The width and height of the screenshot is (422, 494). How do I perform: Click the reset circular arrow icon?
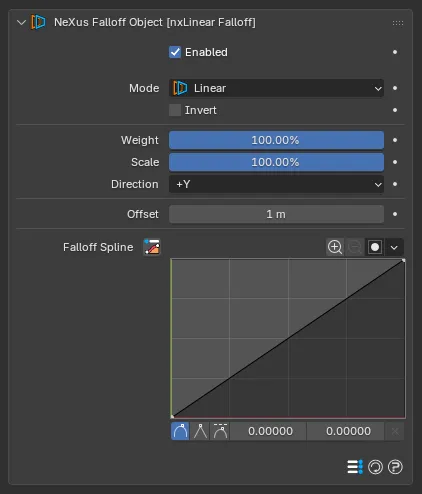[375, 467]
